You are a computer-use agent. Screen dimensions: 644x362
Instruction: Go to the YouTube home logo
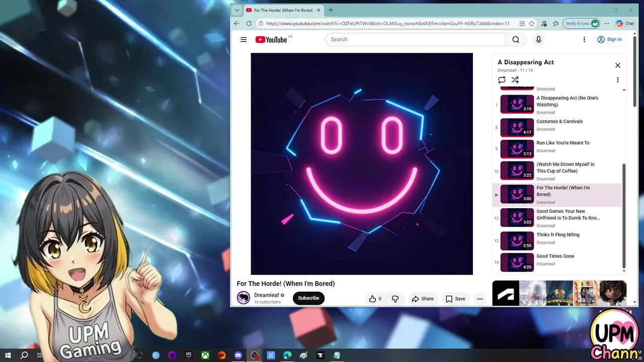[271, 40]
